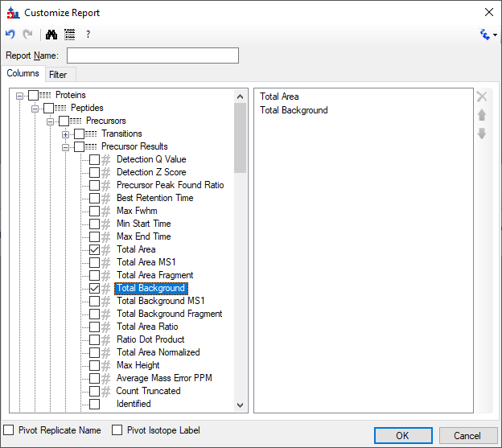Click the column list toolbar icon

point(70,35)
